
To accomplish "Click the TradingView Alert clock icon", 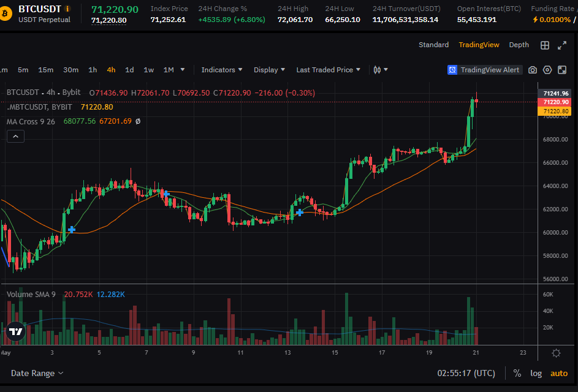I will (x=452, y=70).
